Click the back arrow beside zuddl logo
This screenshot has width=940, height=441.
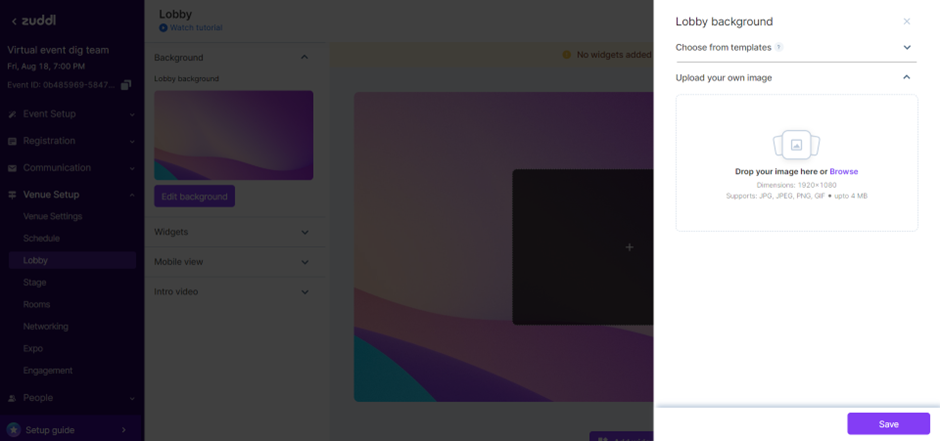click(14, 22)
